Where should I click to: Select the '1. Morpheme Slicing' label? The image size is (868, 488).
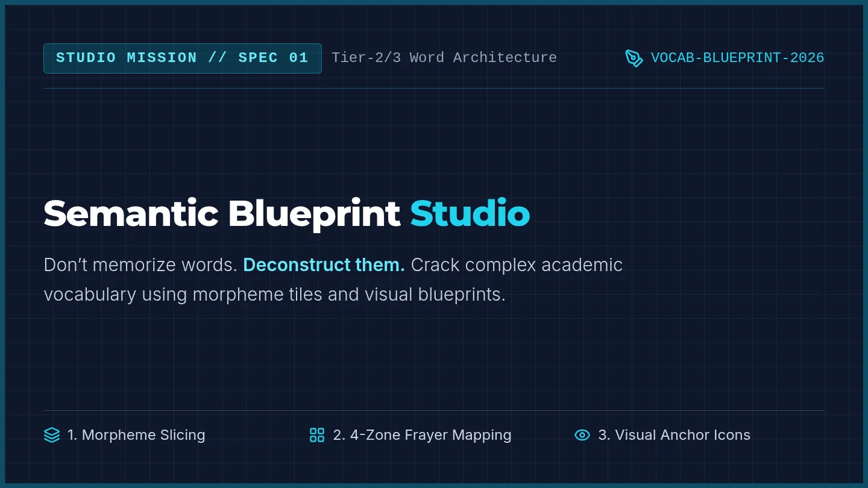click(136, 435)
